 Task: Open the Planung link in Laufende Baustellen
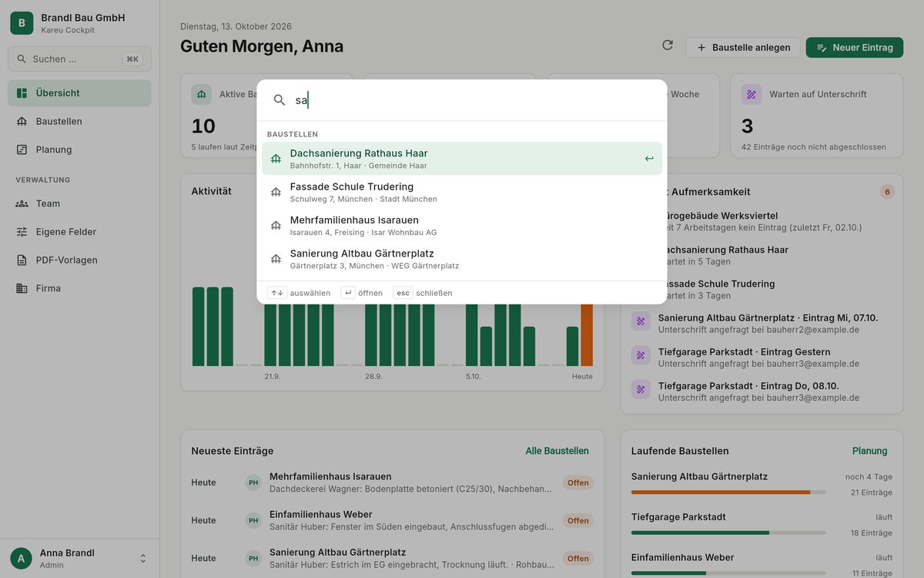[869, 451]
